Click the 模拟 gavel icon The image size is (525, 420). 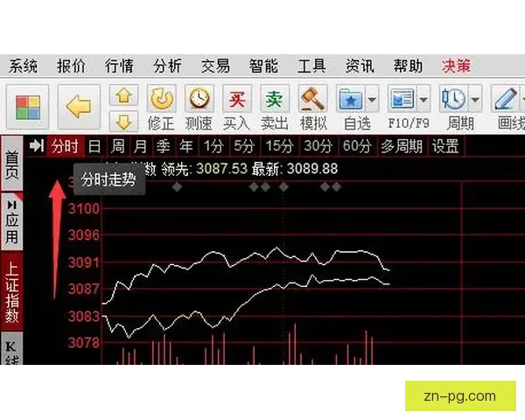pyautogui.click(x=312, y=99)
